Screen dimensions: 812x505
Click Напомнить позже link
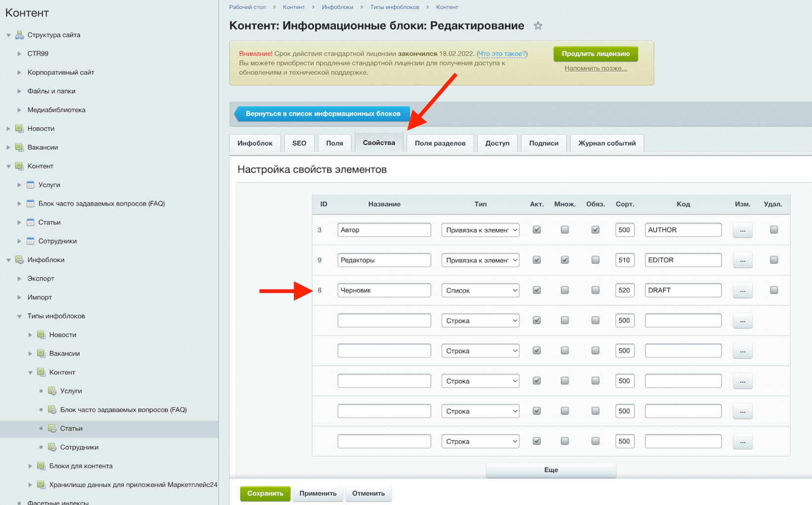pyautogui.click(x=596, y=68)
